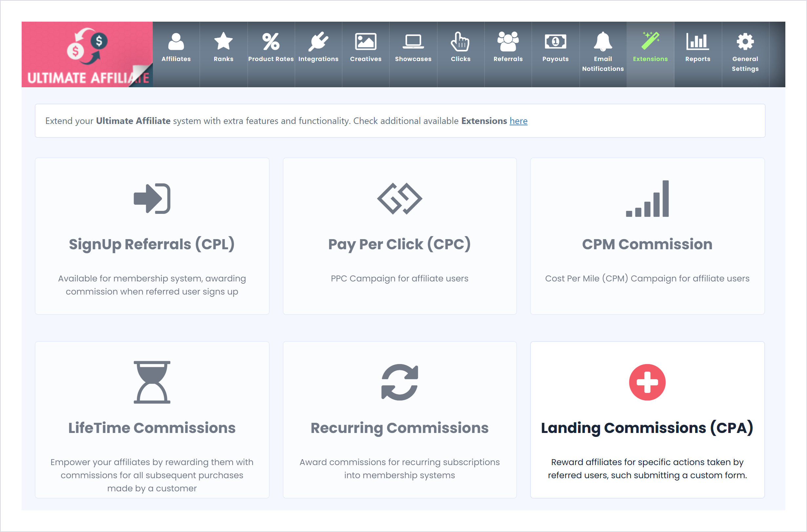807x532 pixels.
Task: Follow the 'here' Extensions link
Action: (518, 121)
